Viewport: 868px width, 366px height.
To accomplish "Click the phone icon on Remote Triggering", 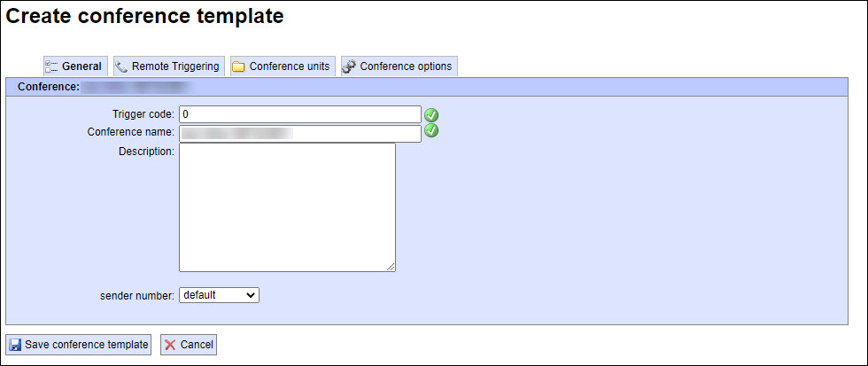I will pos(121,66).
